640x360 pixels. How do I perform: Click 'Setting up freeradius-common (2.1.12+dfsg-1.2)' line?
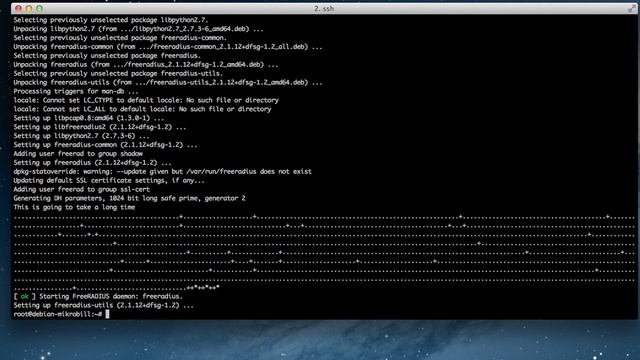click(105, 144)
